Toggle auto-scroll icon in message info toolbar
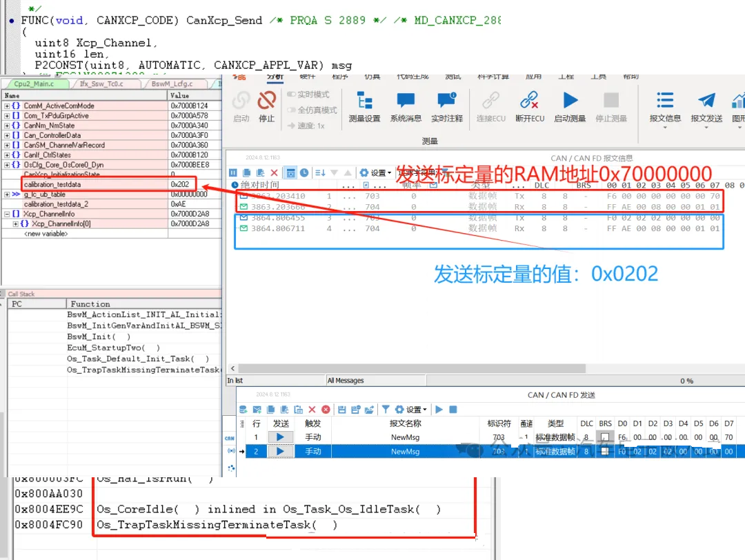Viewport: 745px width, 560px height. (291, 172)
